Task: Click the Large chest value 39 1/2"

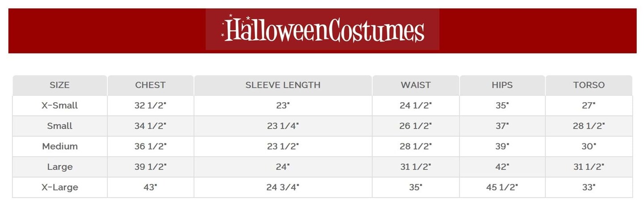Action: [150, 167]
